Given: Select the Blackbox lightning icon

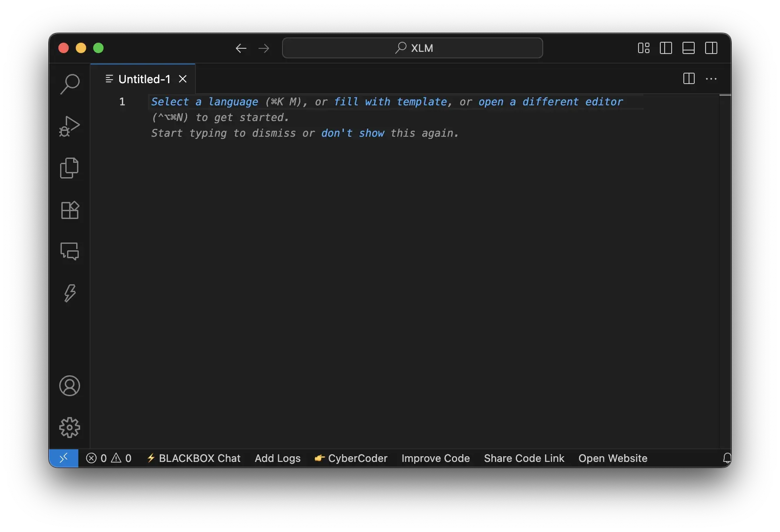Looking at the screenshot, I should [x=69, y=294].
